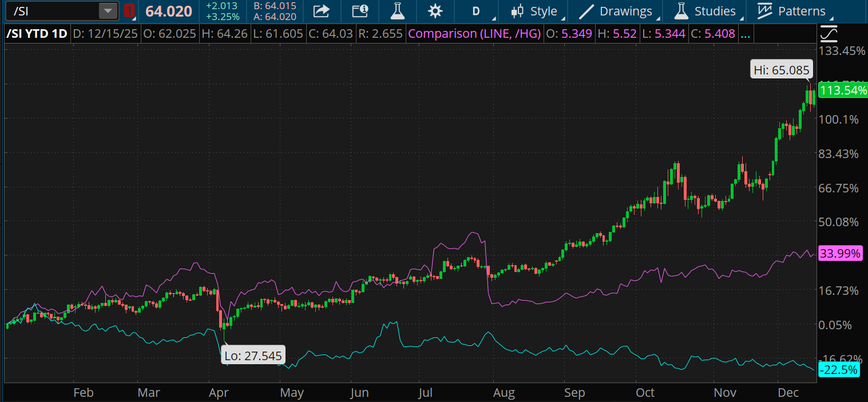Select the pencil icon beside Drawings
Screen dimensions: 868x402
pyautogui.click(x=588, y=11)
